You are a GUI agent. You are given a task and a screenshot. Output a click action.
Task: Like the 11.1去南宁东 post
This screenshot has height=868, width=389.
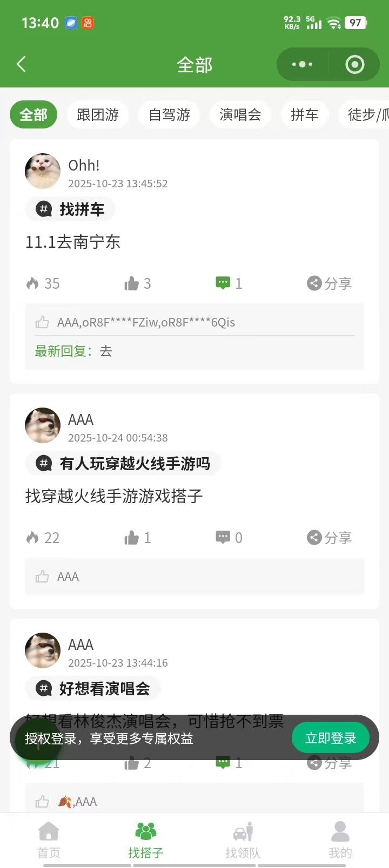(x=137, y=283)
